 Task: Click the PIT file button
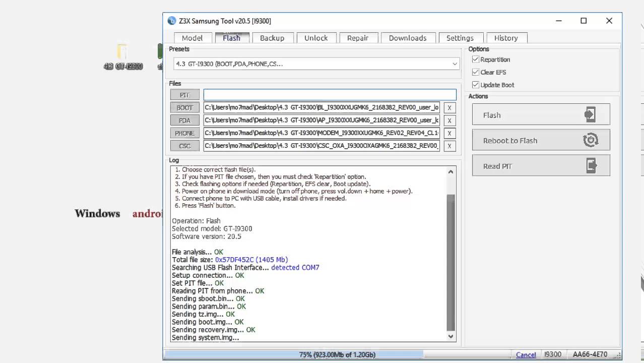(x=185, y=95)
